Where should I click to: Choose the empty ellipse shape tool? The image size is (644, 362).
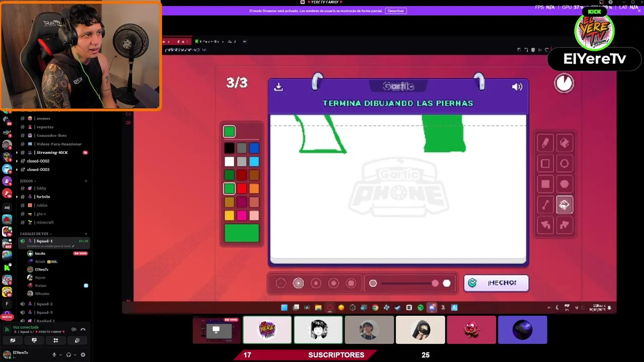pos(564,163)
